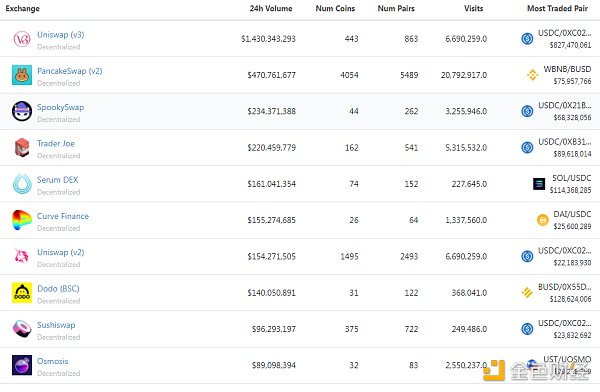Image resolution: width=600 pixels, height=392 pixels.
Task: Click the SOL/USDC pair text
Action: pos(571,178)
